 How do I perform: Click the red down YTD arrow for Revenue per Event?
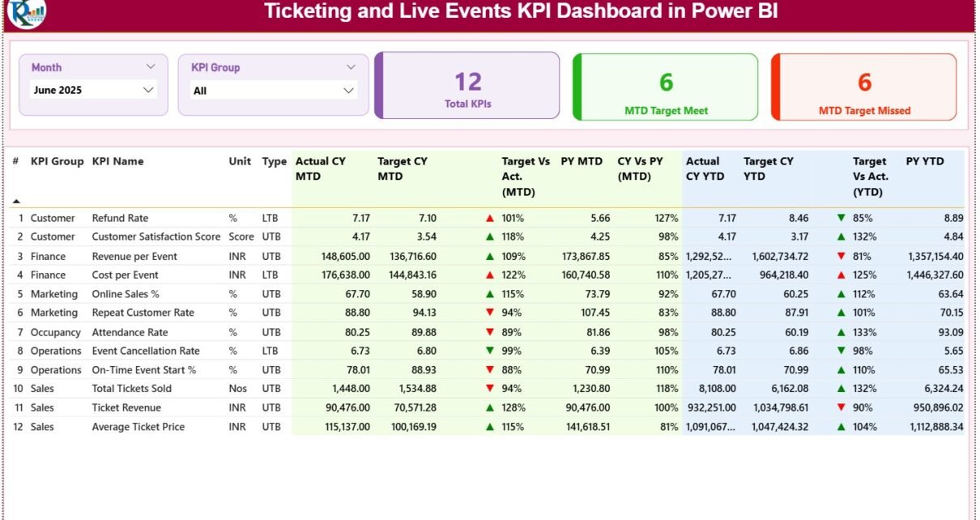[841, 257]
